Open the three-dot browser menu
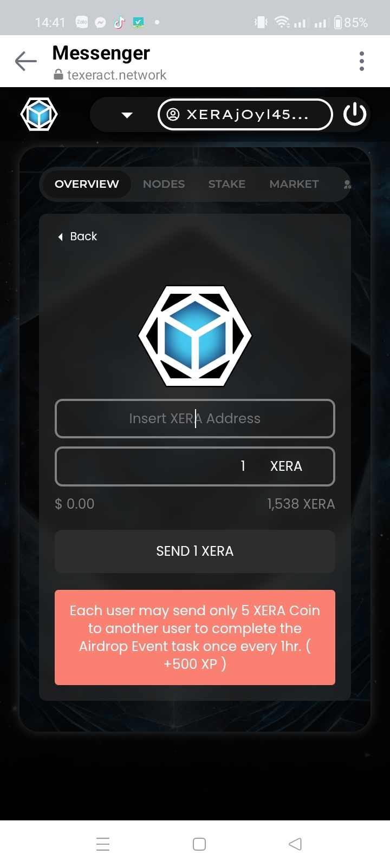The width and height of the screenshot is (390, 868). click(362, 61)
